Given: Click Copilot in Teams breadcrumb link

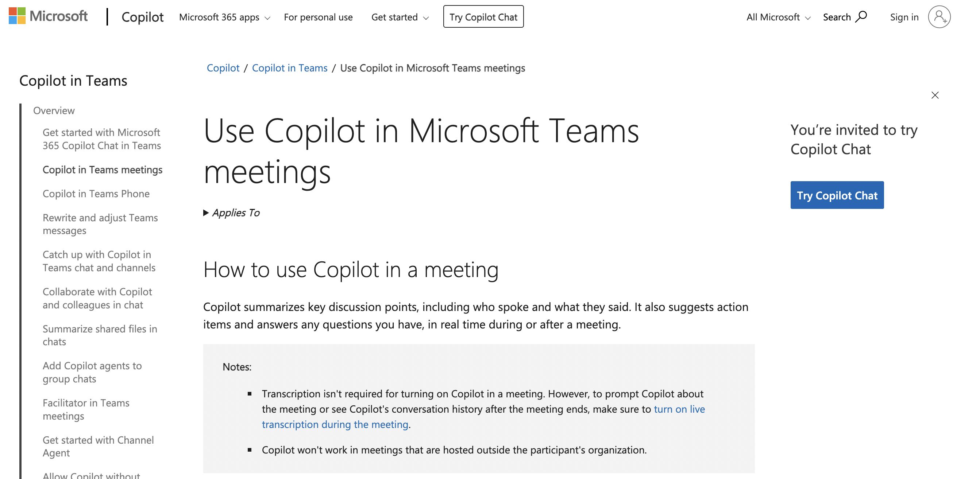Looking at the screenshot, I should (289, 68).
